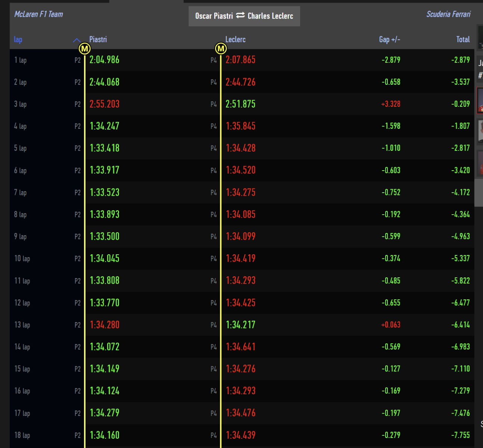Select Leclerc's lap time 1:35.845
Screen dimensions: 483x448
pos(241,126)
